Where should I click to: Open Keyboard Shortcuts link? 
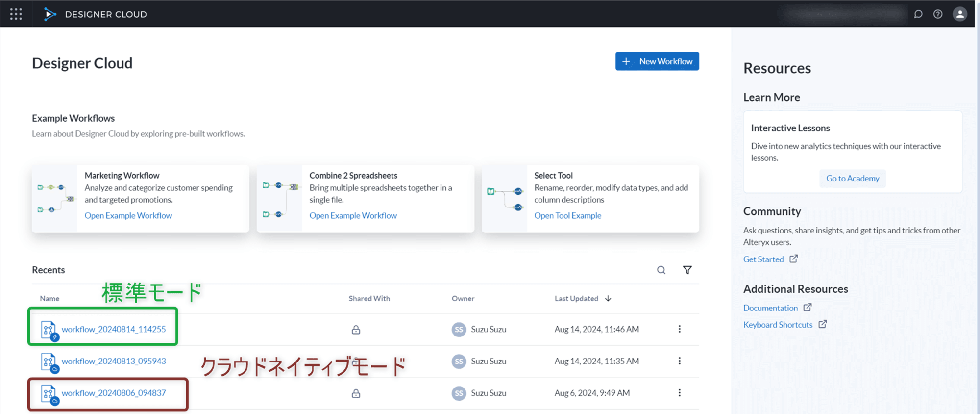[x=778, y=325]
